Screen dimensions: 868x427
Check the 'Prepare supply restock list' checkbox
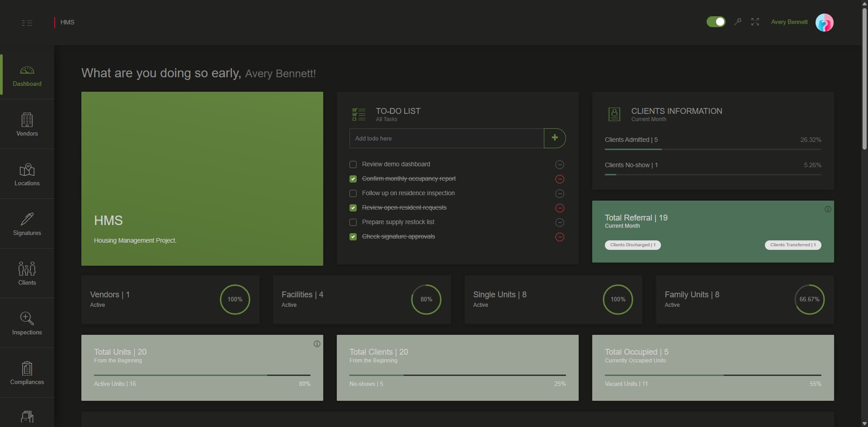[353, 222]
